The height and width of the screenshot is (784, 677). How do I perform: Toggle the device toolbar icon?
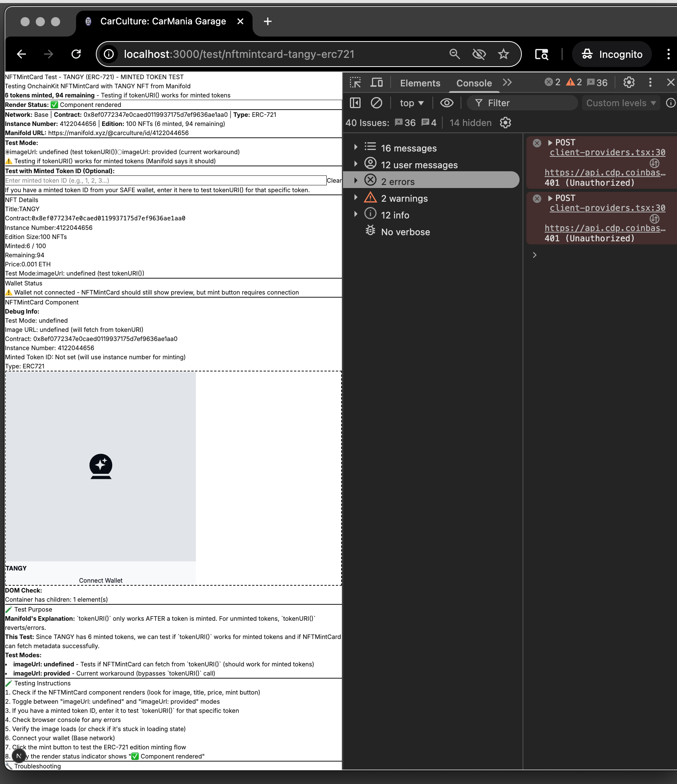pyautogui.click(x=377, y=83)
